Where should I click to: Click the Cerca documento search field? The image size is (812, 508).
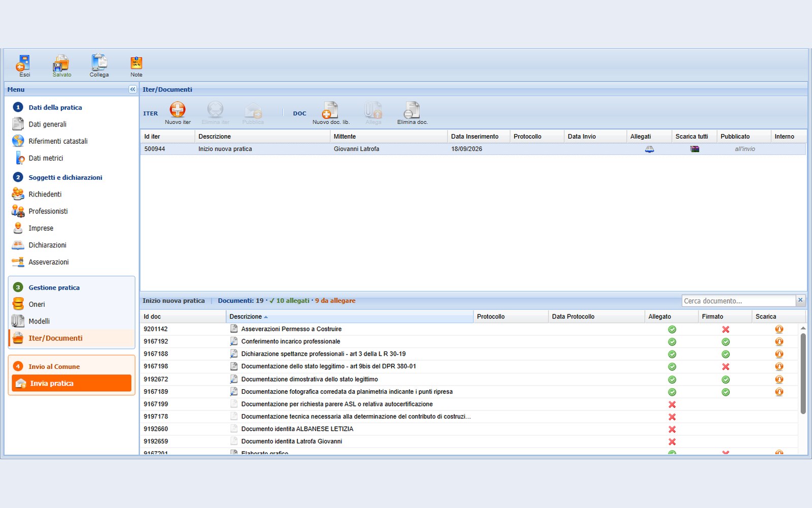738,301
